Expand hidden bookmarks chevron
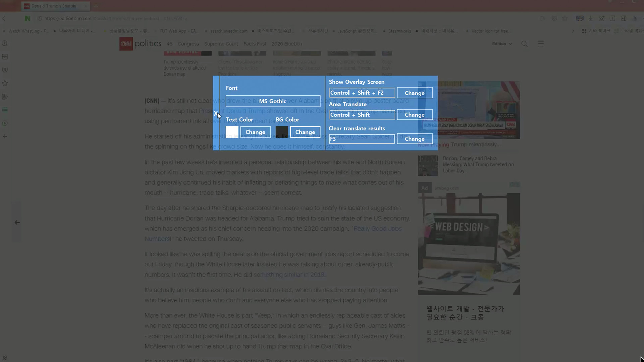The width and height of the screenshot is (644, 362). coord(573,31)
